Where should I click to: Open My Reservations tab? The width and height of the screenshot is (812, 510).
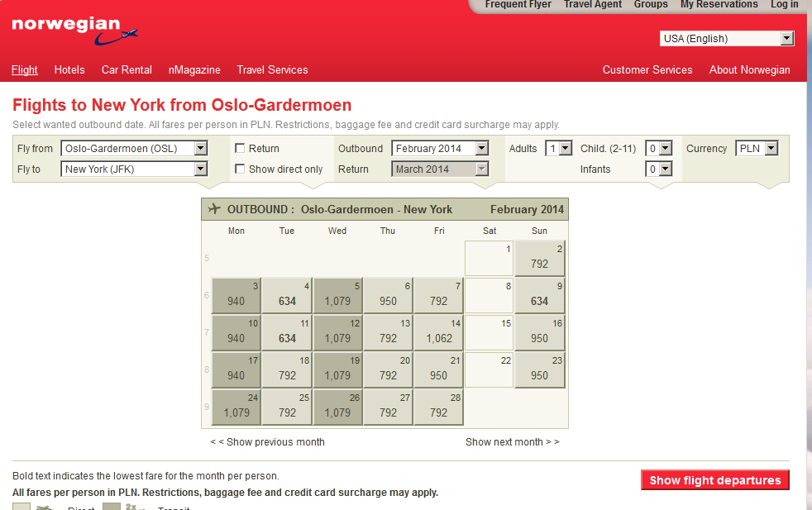(x=719, y=5)
